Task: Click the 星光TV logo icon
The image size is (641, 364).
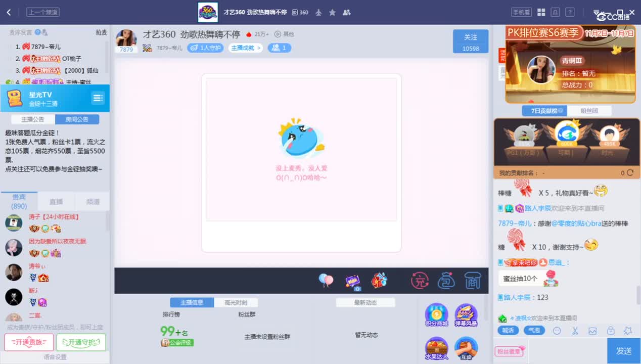Action: click(x=14, y=98)
